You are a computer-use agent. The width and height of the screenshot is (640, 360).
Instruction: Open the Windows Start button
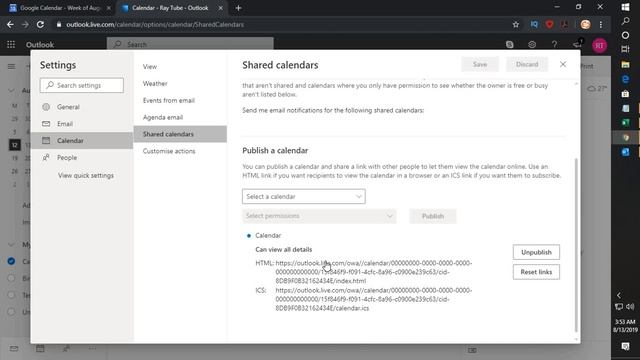click(625, 7)
